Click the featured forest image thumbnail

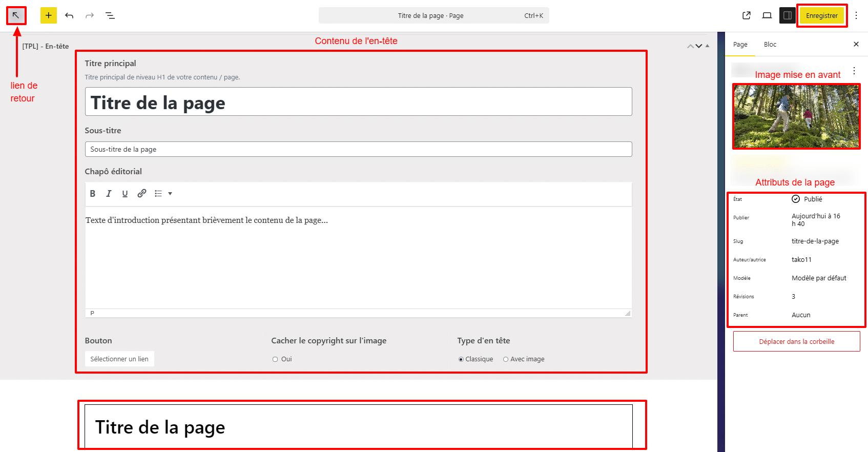[796, 116]
